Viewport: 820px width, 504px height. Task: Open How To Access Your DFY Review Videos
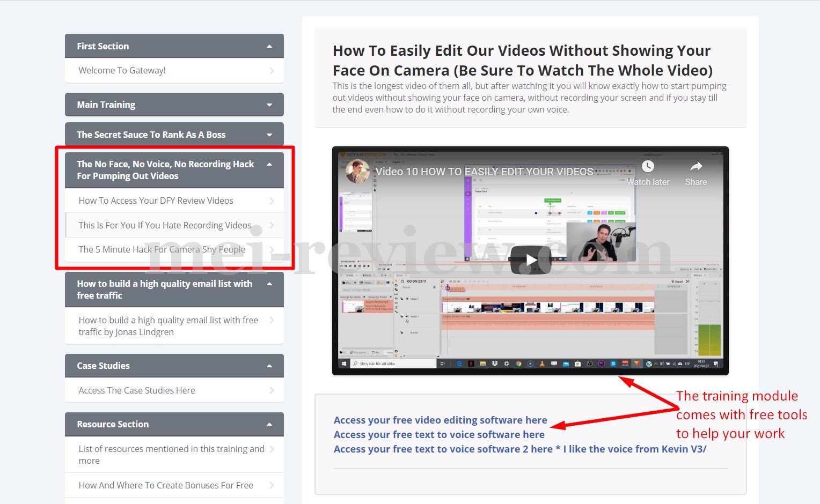point(156,201)
